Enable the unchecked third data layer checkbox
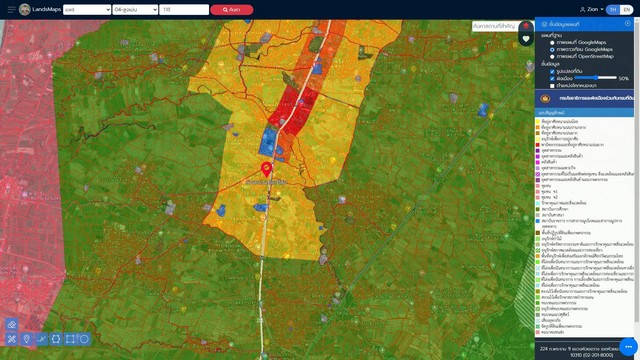 pyautogui.click(x=552, y=86)
